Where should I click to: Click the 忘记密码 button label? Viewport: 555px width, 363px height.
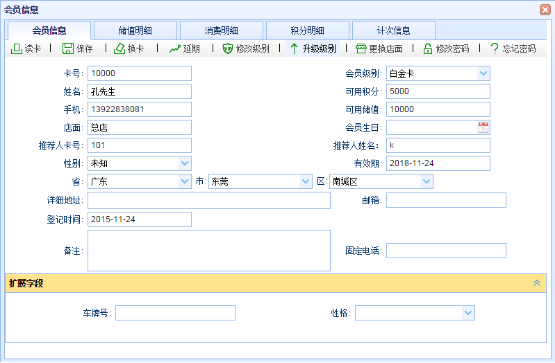[519, 49]
